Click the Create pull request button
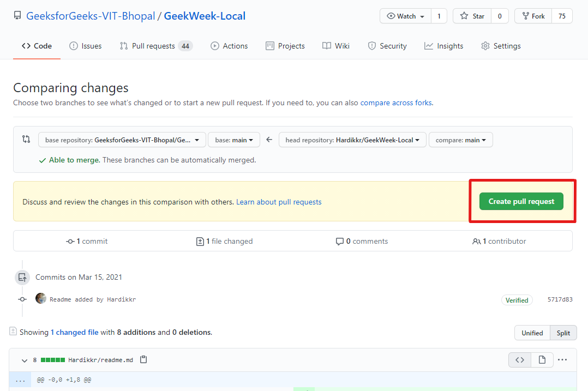This screenshot has width=588, height=391. click(521, 201)
